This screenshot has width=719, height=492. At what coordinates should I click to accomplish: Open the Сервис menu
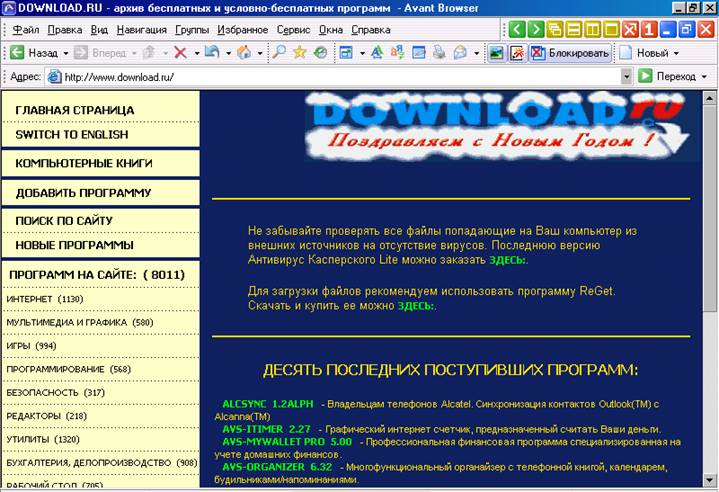[x=293, y=30]
